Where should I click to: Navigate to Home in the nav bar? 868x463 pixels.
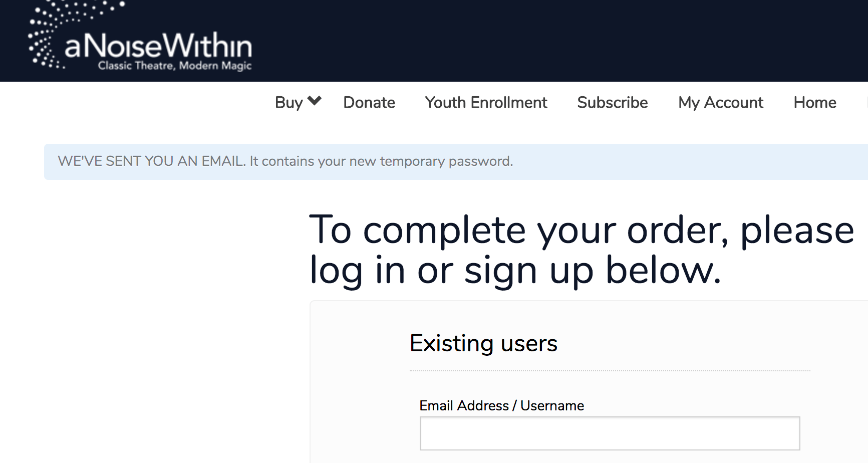click(x=814, y=103)
